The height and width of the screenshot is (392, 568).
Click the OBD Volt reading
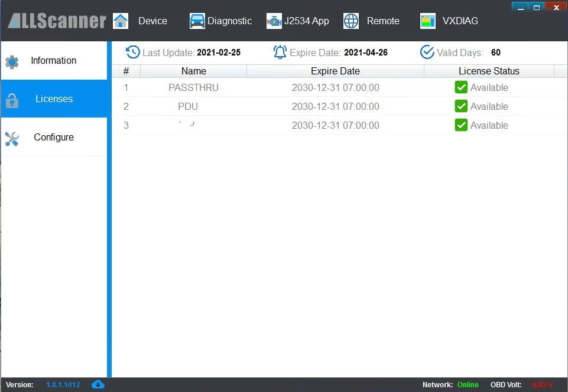coord(542,385)
